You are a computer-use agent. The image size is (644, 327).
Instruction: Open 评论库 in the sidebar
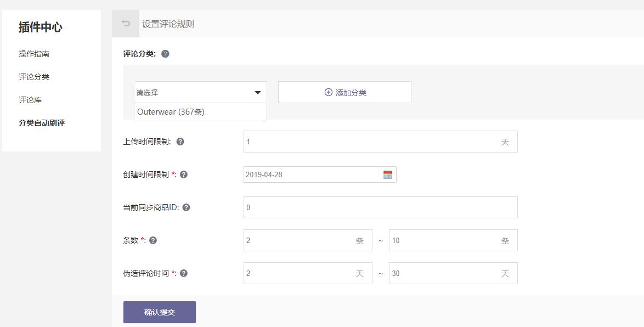pos(30,100)
